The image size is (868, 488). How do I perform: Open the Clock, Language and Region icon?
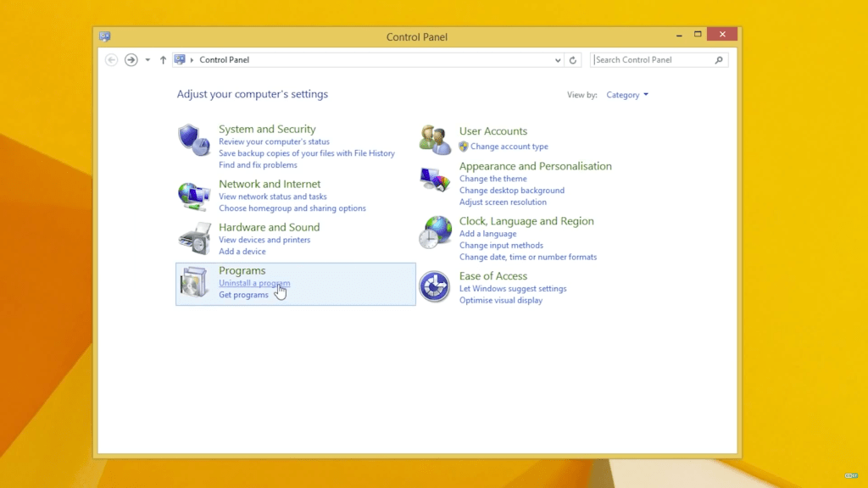[x=436, y=232]
